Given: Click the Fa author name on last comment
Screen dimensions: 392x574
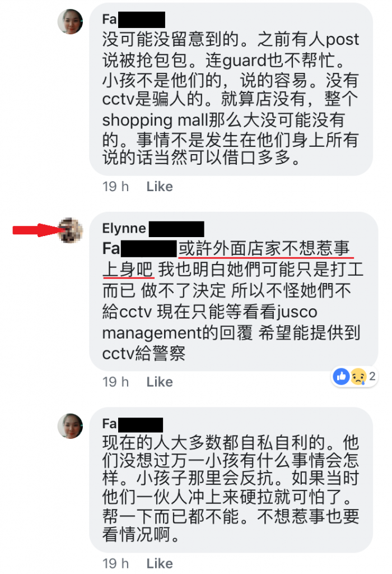Looking at the screenshot, I should pyautogui.click(x=132, y=424).
